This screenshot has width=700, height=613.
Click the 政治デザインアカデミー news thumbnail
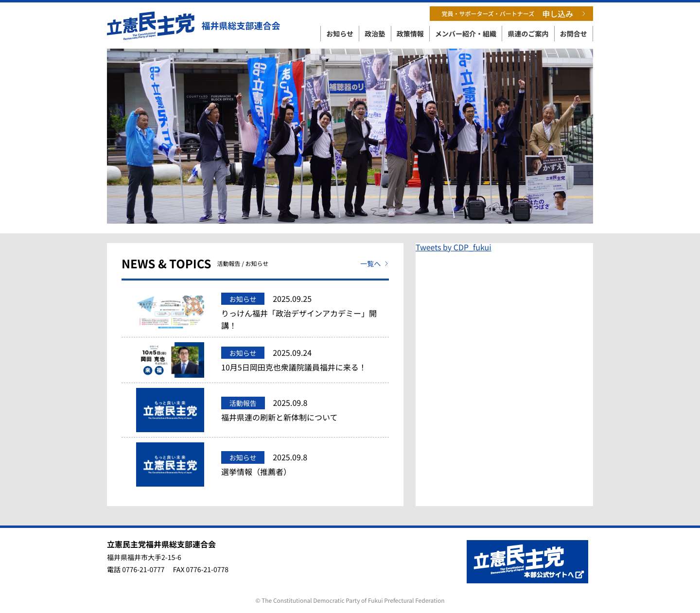(170, 311)
